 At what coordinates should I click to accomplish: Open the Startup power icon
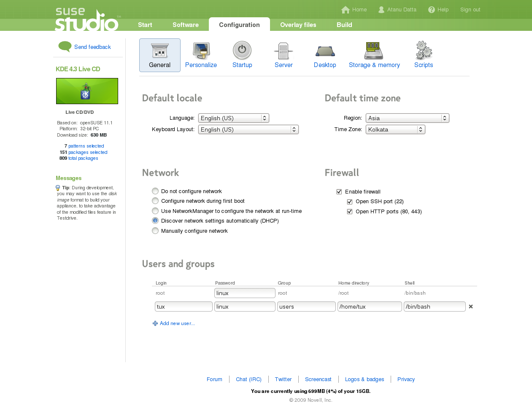tap(242, 50)
